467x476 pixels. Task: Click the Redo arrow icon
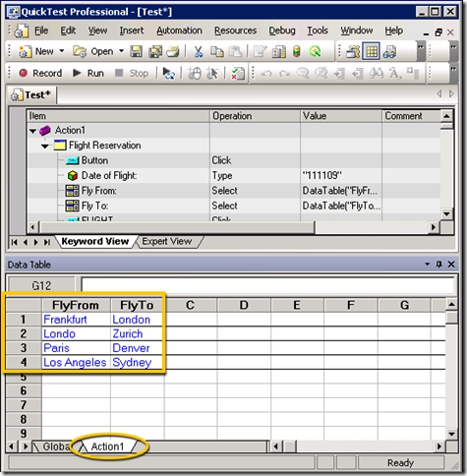[x=284, y=74]
